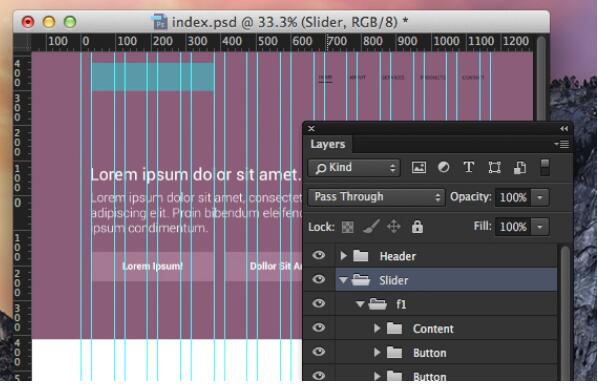
Task: Filter layers by type layers icon
Action: coord(468,167)
